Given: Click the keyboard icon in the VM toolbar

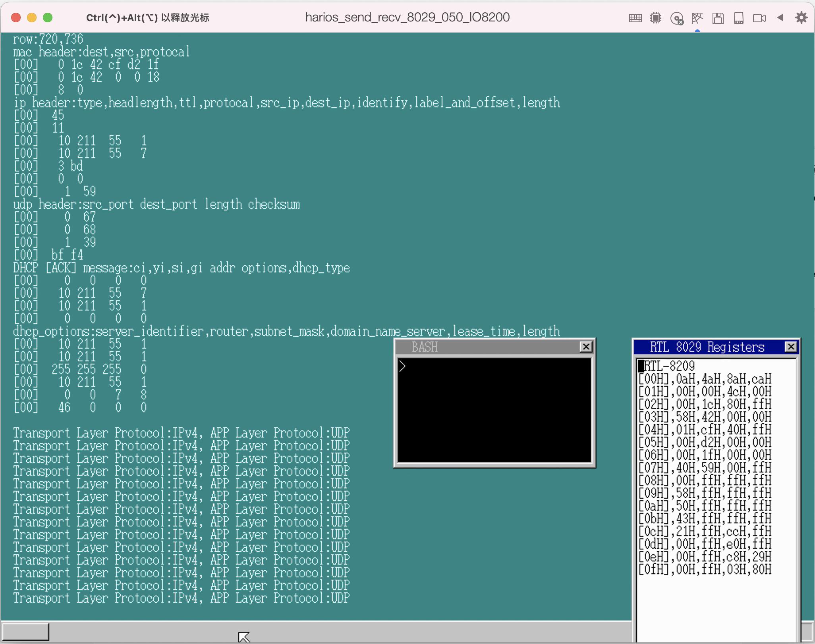Looking at the screenshot, I should click(635, 18).
